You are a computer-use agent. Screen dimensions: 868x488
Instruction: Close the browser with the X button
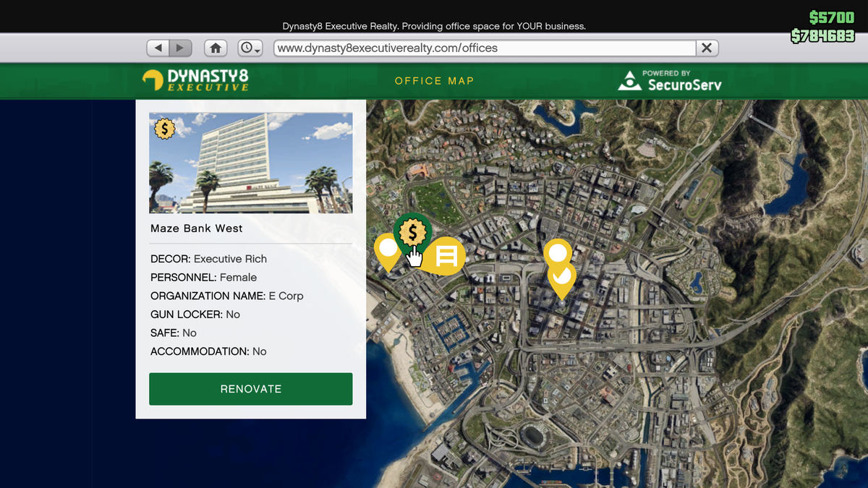pyautogui.click(x=707, y=48)
